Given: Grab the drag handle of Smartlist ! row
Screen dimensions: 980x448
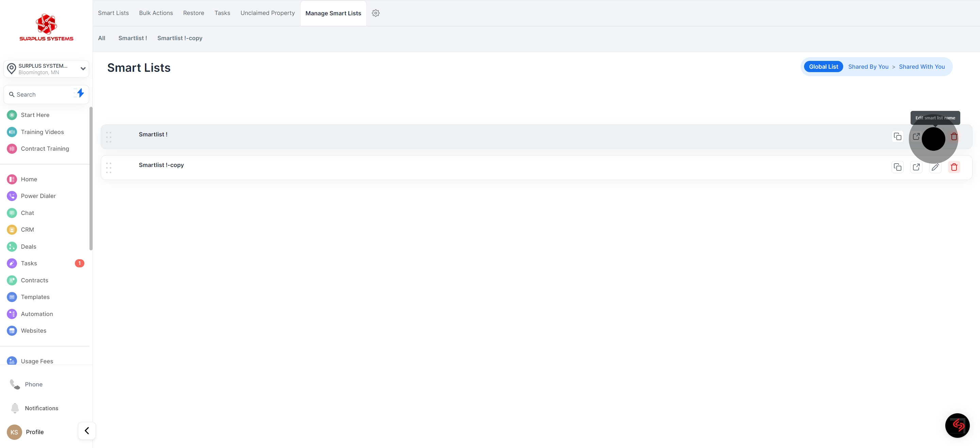Looking at the screenshot, I should [109, 137].
